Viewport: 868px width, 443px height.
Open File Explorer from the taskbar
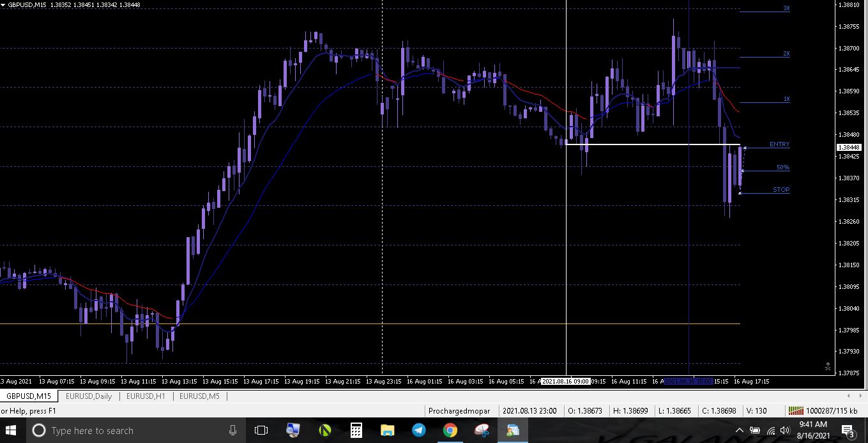pos(387,430)
